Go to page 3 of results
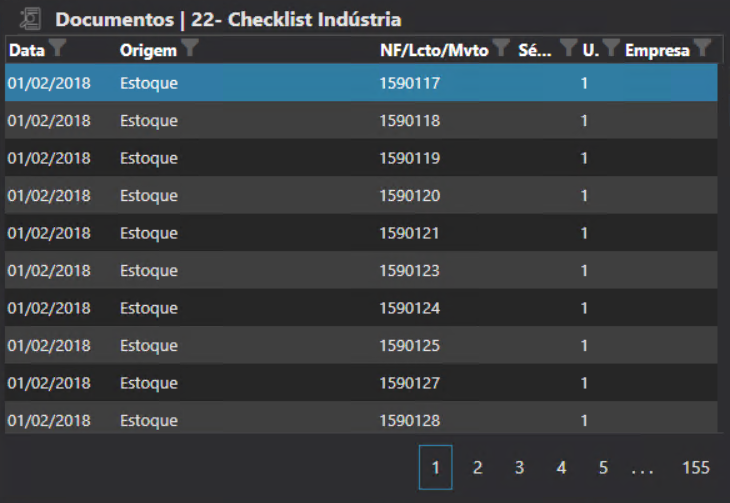Image resolution: width=730 pixels, height=503 pixels. tap(520, 468)
